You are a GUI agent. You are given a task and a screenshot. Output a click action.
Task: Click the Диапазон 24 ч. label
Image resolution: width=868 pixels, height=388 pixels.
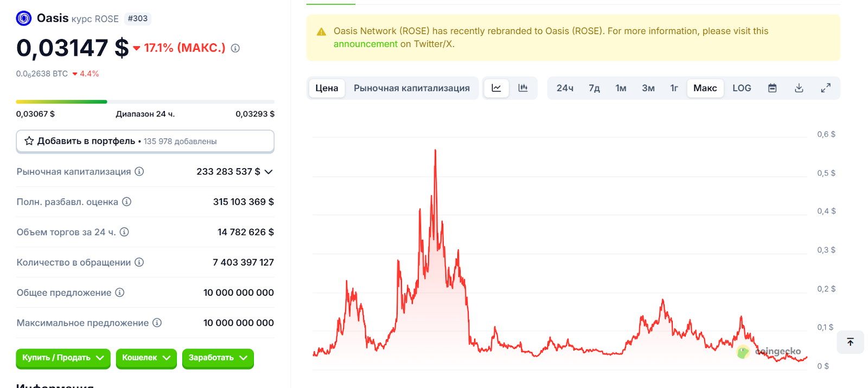tap(145, 114)
